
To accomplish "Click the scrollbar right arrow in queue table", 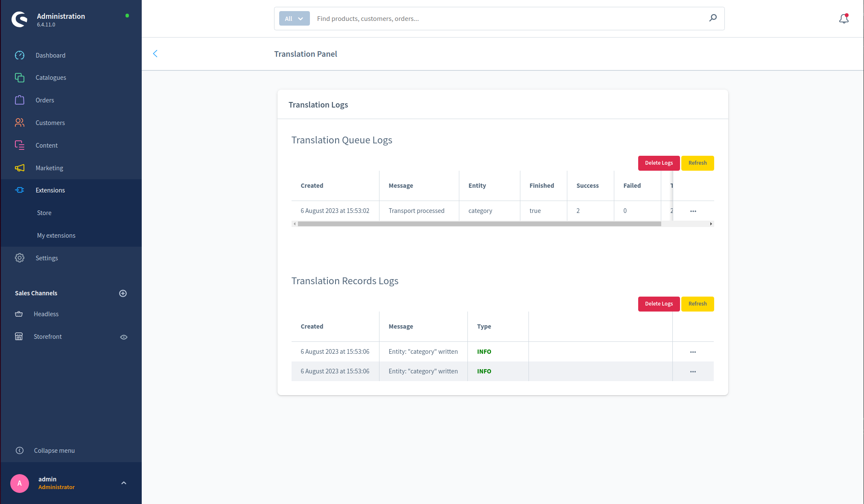I will 711,224.
